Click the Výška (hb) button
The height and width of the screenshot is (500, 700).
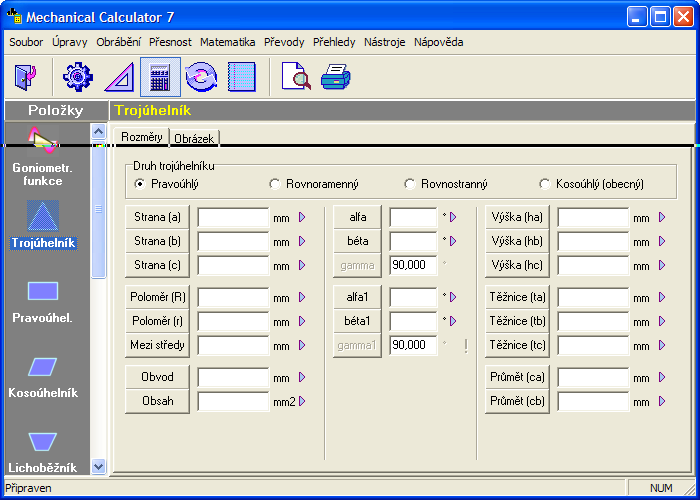517,241
